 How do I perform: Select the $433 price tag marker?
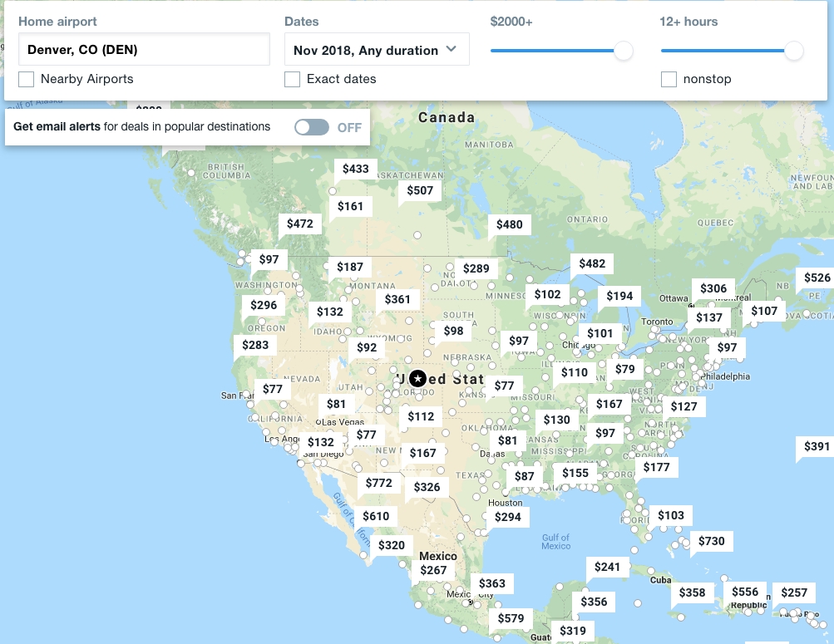point(355,169)
